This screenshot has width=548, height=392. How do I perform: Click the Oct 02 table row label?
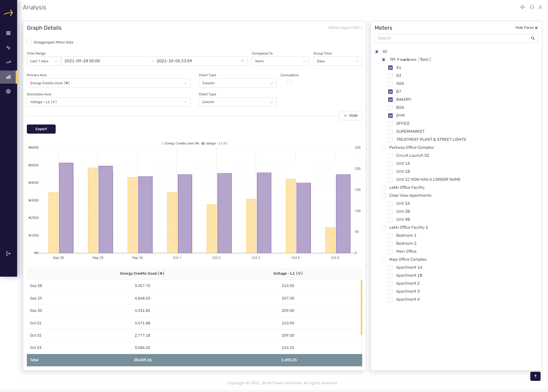click(x=36, y=335)
